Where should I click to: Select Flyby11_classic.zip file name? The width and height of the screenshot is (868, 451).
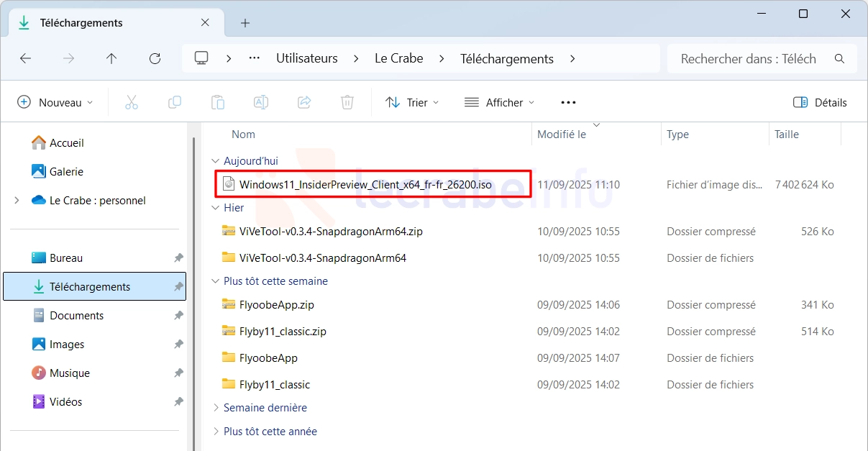(x=283, y=332)
